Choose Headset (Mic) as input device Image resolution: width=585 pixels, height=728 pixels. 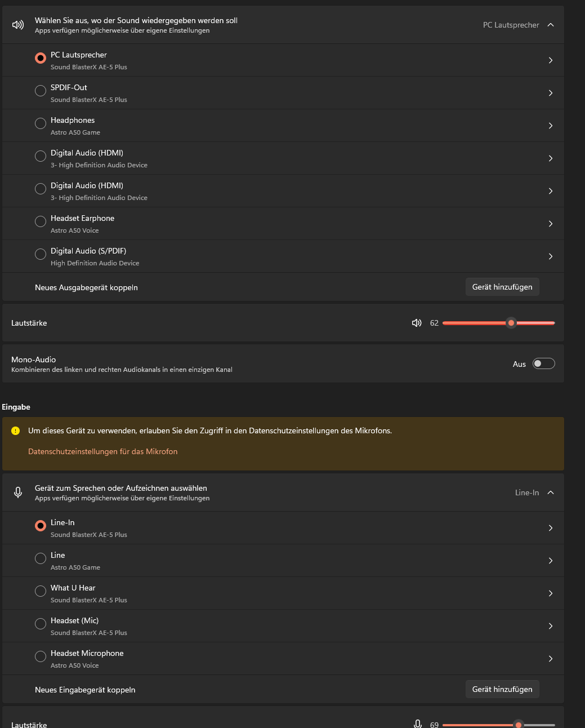[x=41, y=624]
